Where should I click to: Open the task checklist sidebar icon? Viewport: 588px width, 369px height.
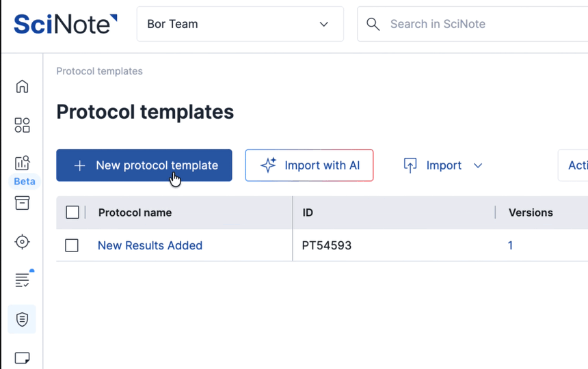click(23, 280)
